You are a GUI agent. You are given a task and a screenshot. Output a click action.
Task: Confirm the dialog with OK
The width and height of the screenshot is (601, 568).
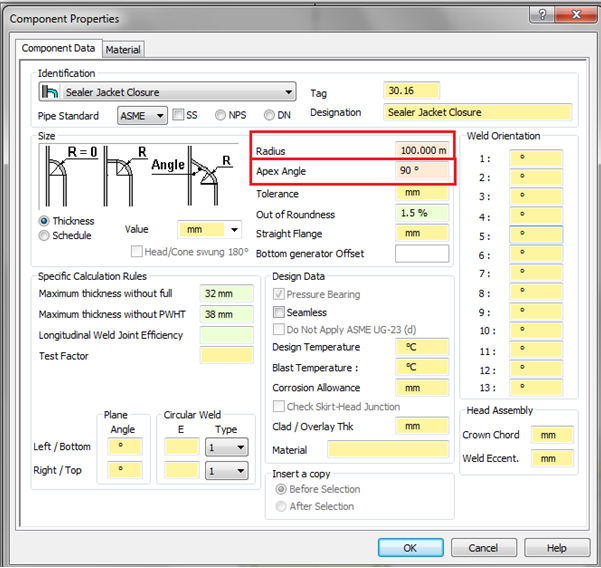pyautogui.click(x=410, y=548)
